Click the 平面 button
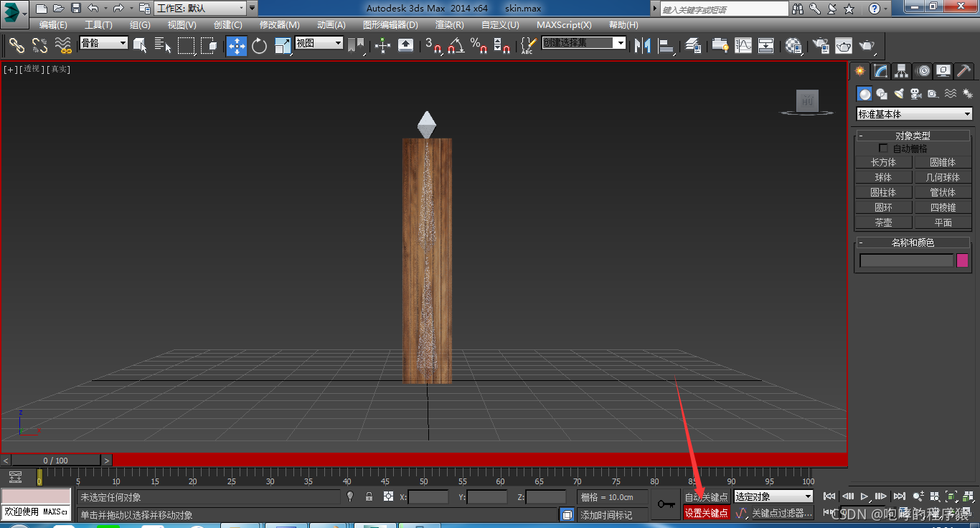 click(x=943, y=222)
